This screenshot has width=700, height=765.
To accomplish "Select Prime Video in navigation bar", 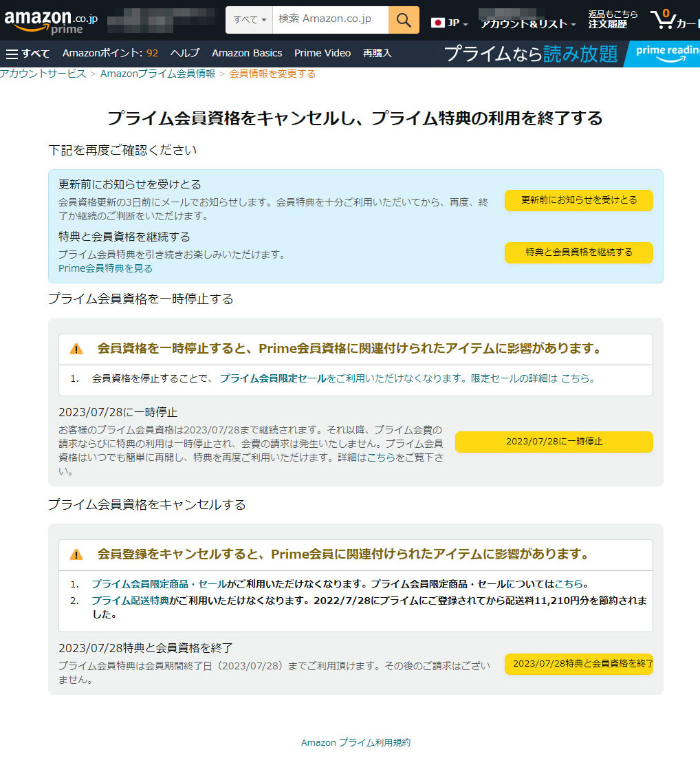I will tap(322, 54).
